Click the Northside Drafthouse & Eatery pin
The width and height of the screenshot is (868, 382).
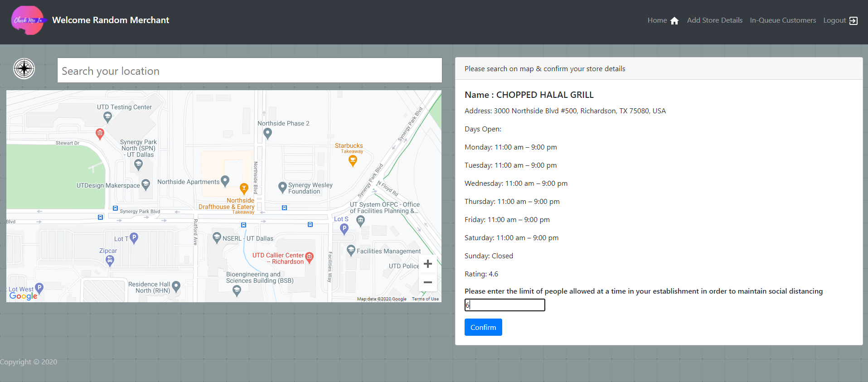tap(244, 189)
